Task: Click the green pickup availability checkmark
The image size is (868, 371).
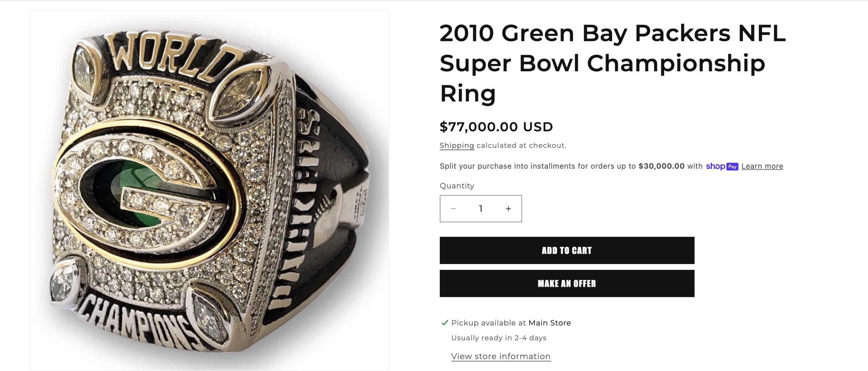Action: [x=445, y=323]
